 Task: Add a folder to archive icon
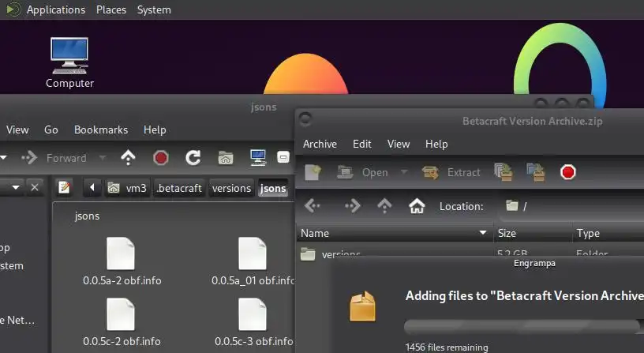[x=536, y=172]
